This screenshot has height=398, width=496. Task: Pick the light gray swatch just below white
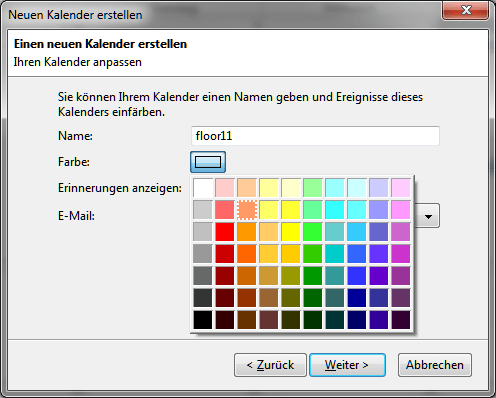pos(203,210)
